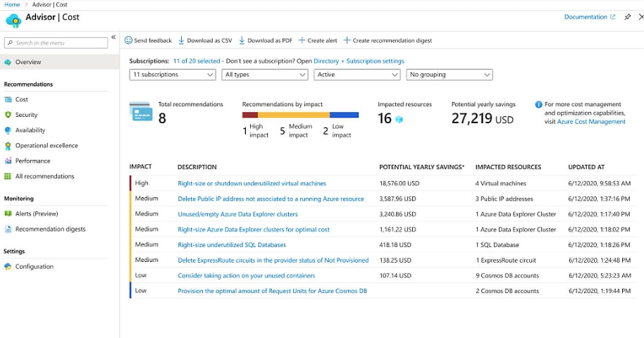The width and height of the screenshot is (644, 338).
Task: Select Recommendation digests menu item
Action: click(50, 229)
